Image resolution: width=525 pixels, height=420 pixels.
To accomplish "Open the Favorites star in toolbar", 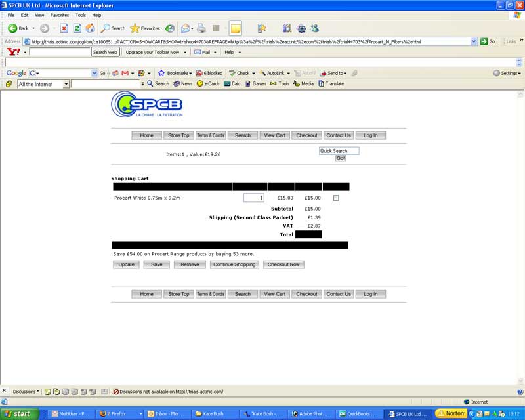I will point(135,28).
